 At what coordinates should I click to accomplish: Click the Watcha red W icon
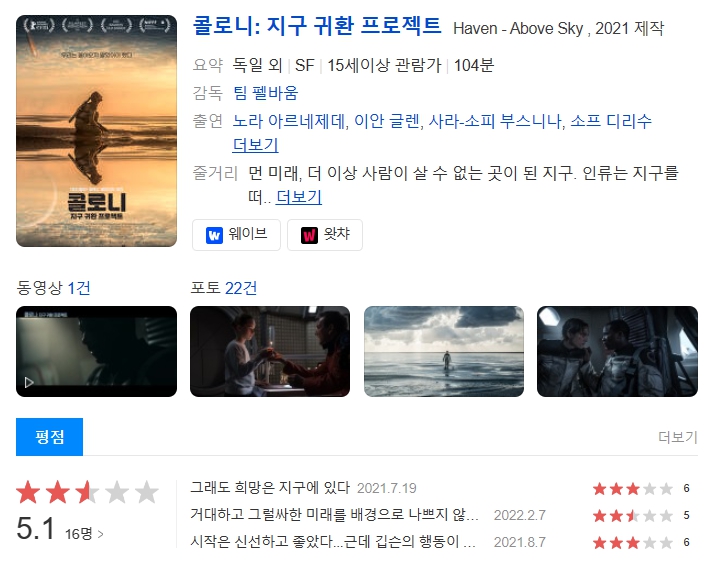(x=309, y=235)
